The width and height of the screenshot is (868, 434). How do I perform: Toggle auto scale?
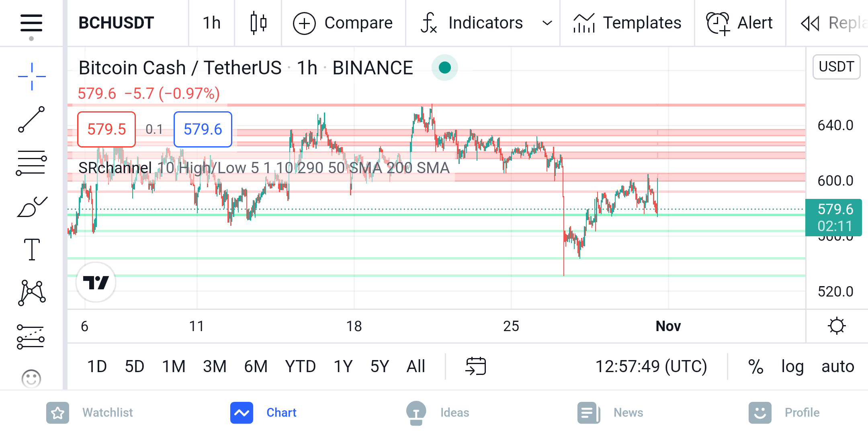(x=838, y=366)
